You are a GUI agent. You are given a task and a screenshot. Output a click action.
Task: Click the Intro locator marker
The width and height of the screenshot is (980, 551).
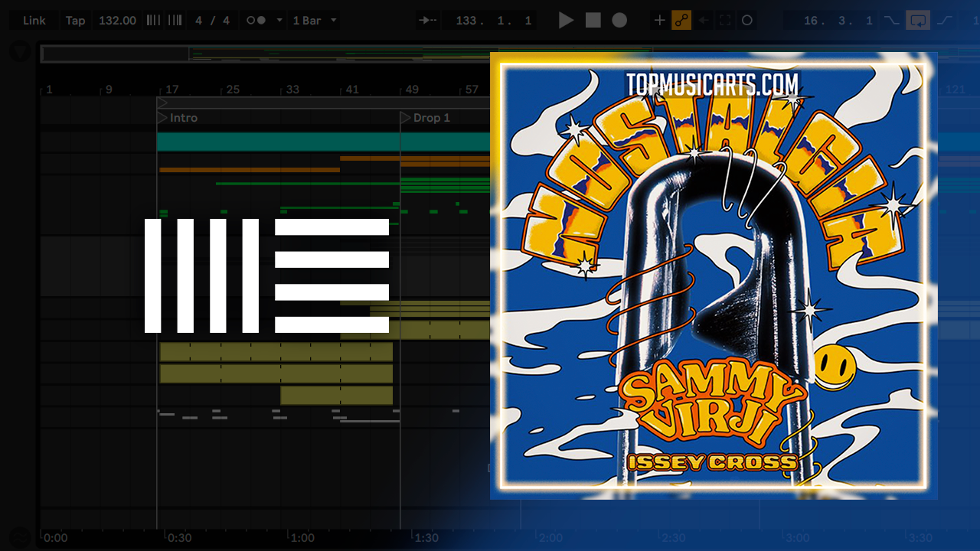[x=162, y=118]
